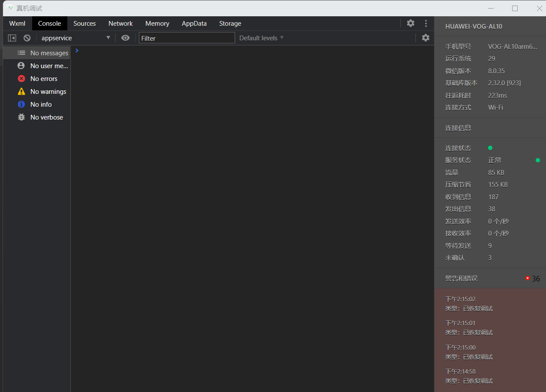
Task: Click the 85 KB traffic value
Action: (496, 173)
